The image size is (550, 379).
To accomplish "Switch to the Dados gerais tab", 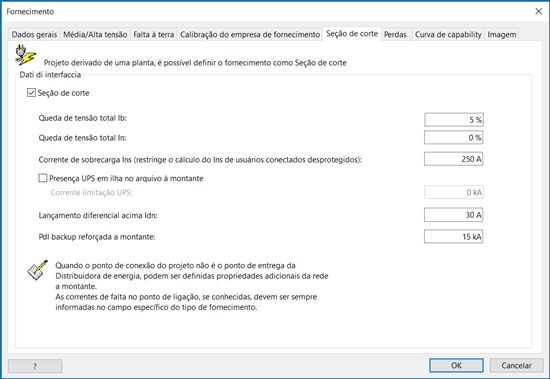I will [34, 34].
